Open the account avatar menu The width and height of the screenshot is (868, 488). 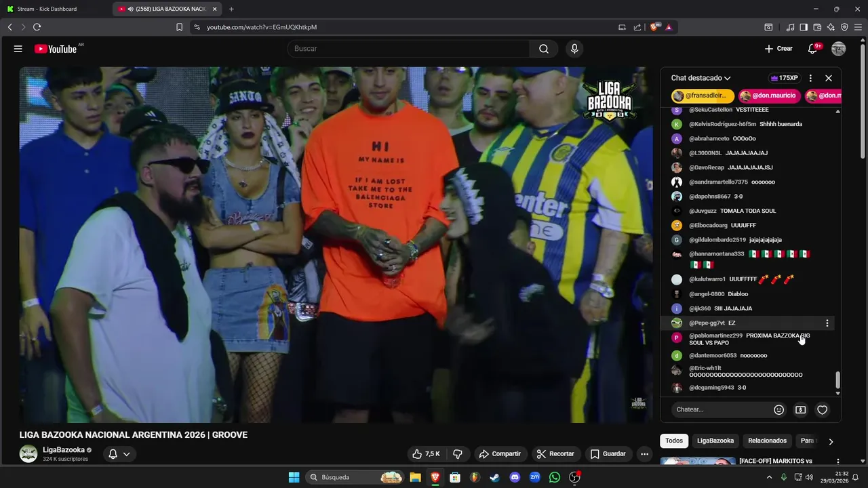coord(839,49)
